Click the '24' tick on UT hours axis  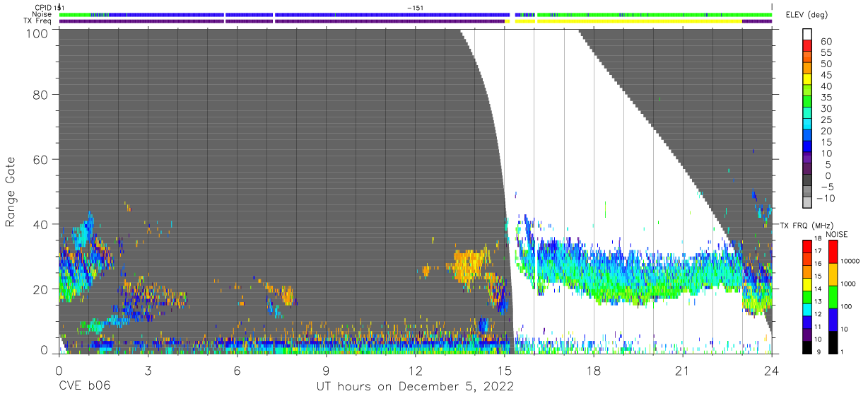click(772, 369)
